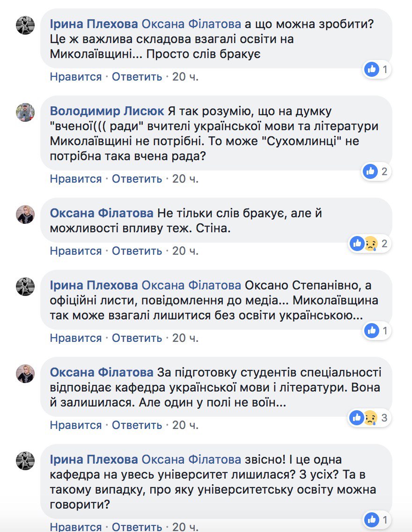The height and width of the screenshot is (532, 412).
Task: Click the sad reaction emoji on the "Стіна" comment
Action: pyautogui.click(x=370, y=244)
